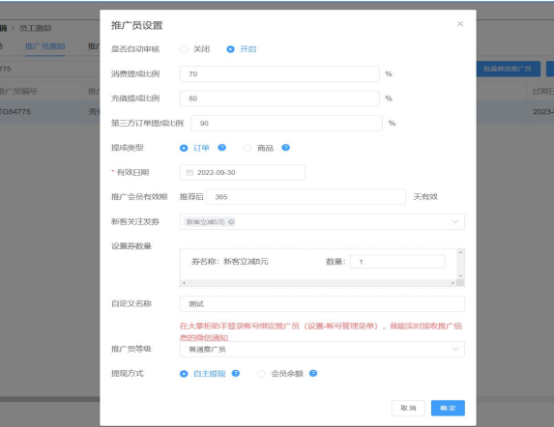Click help icon beside 会员余额

click(313, 373)
